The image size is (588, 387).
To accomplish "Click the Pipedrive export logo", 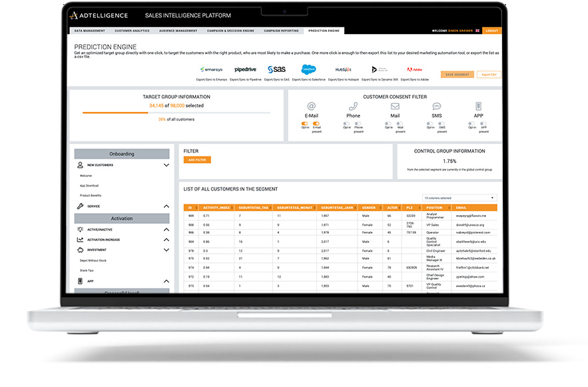I will 246,69.
